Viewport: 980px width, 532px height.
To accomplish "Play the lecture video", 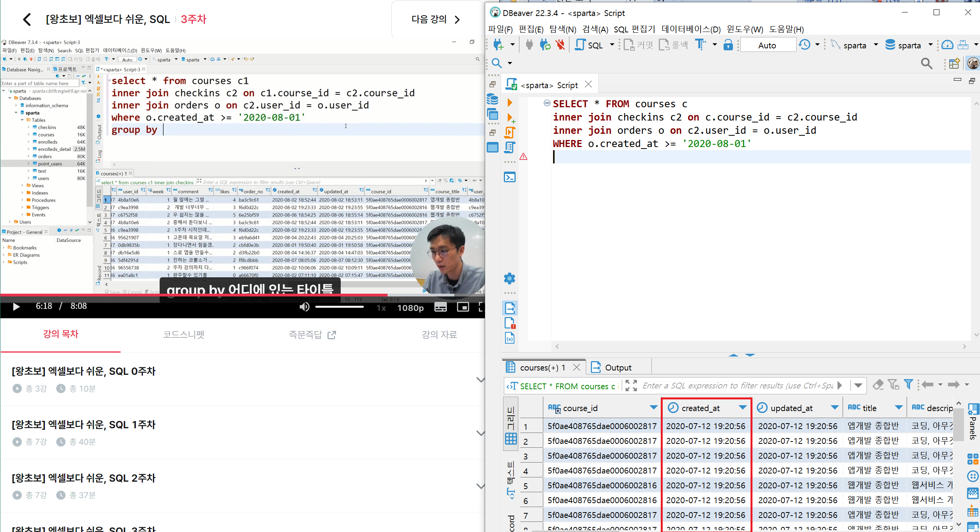I will 16,307.
